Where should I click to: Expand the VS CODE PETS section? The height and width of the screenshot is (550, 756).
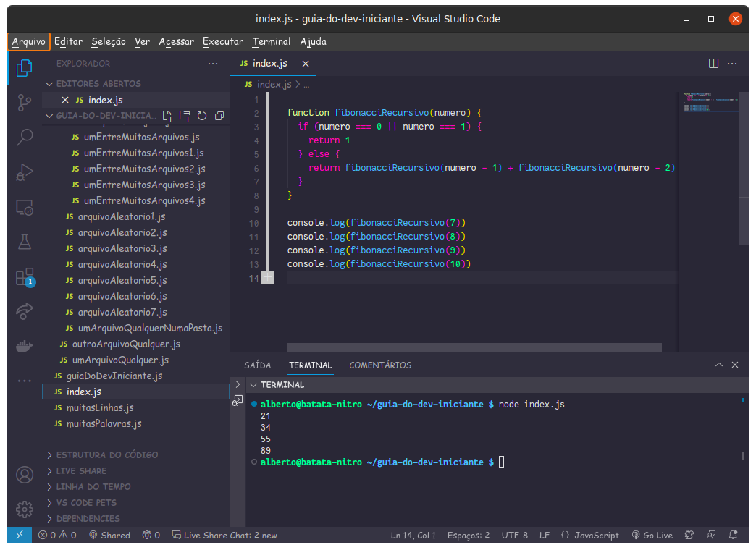pos(86,503)
